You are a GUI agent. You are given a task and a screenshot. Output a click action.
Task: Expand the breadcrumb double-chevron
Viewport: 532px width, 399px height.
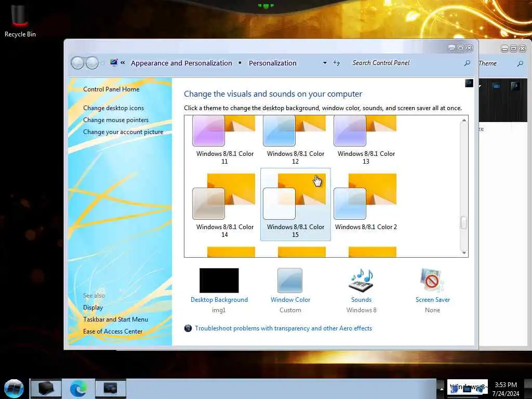tap(123, 63)
